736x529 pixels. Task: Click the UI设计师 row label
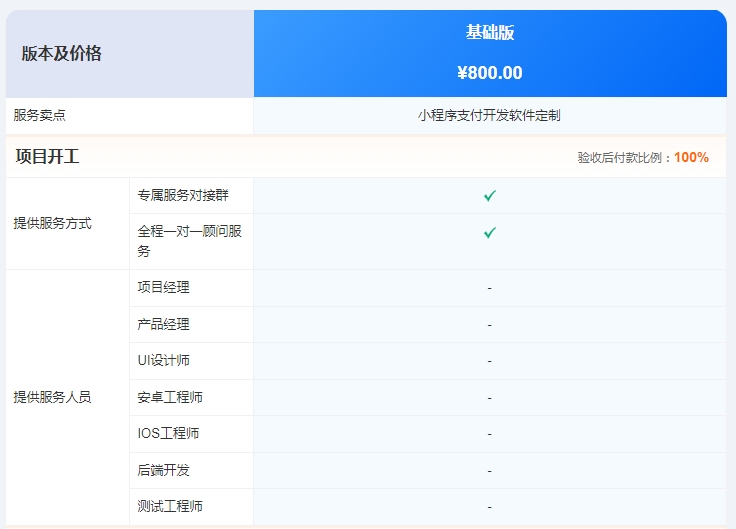click(163, 360)
